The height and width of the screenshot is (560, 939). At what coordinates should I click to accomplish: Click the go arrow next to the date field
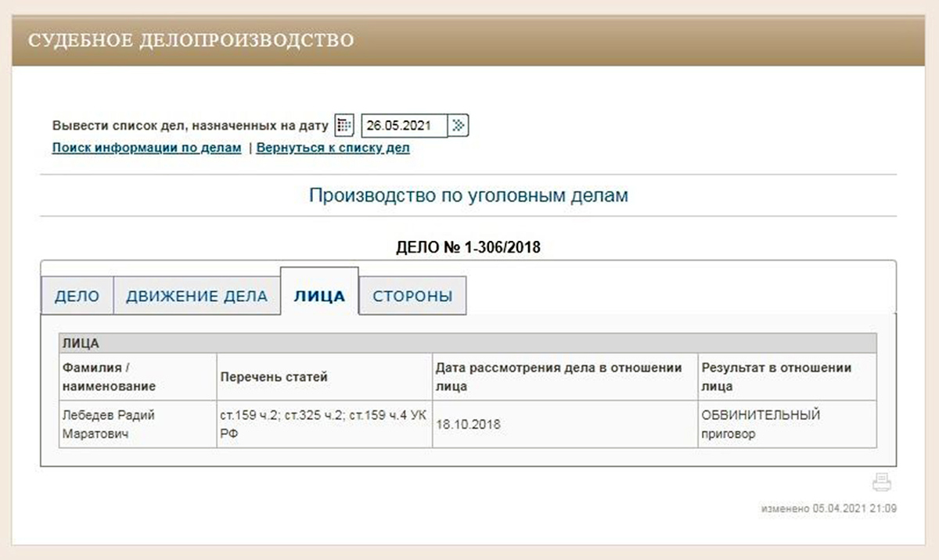[459, 125]
